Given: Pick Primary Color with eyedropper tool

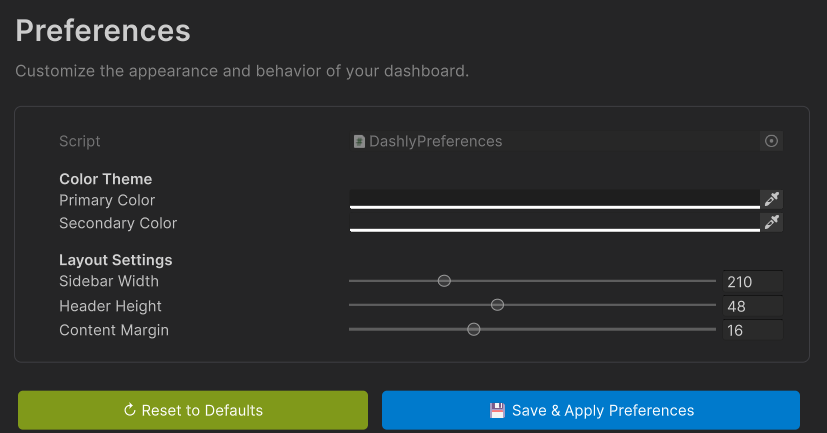Looking at the screenshot, I should pyautogui.click(x=771, y=199).
